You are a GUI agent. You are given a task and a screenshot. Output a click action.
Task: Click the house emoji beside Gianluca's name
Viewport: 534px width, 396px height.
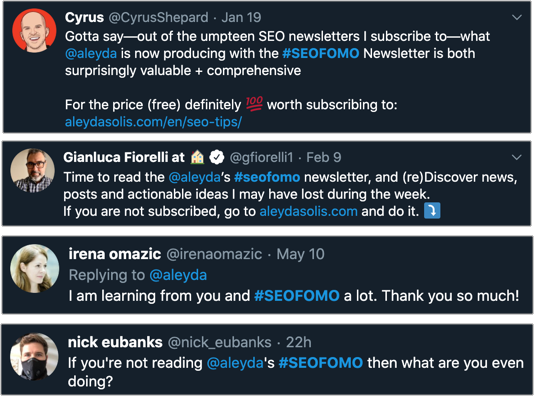pyautogui.click(x=197, y=157)
